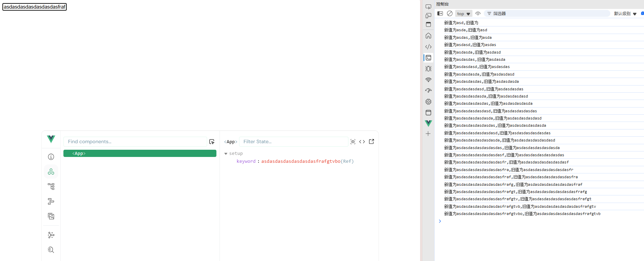Image resolution: width=644 pixels, height=261 pixels.
Task: Open the Overview info tab in Vue DevTools
Action: 51,157
